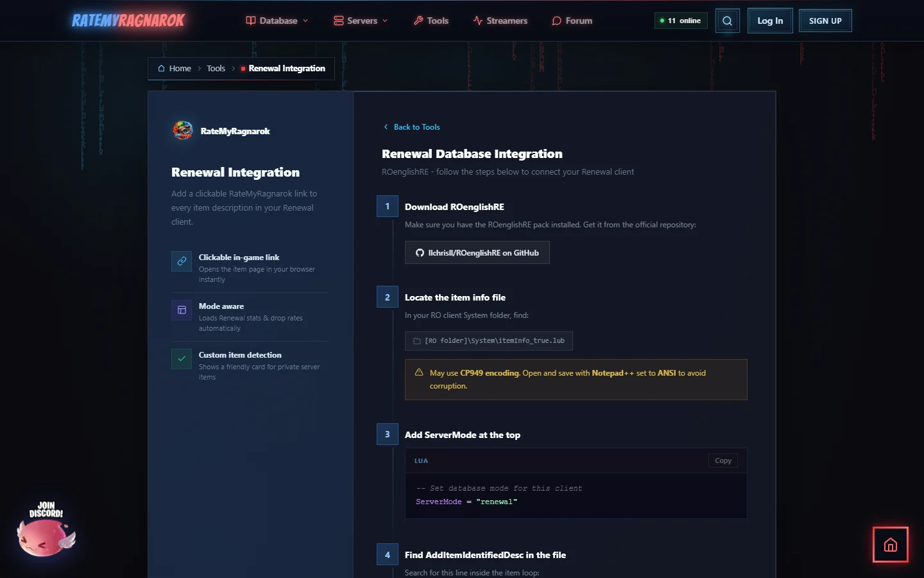
Task: Open the search magnifier button
Action: pyautogui.click(x=727, y=21)
